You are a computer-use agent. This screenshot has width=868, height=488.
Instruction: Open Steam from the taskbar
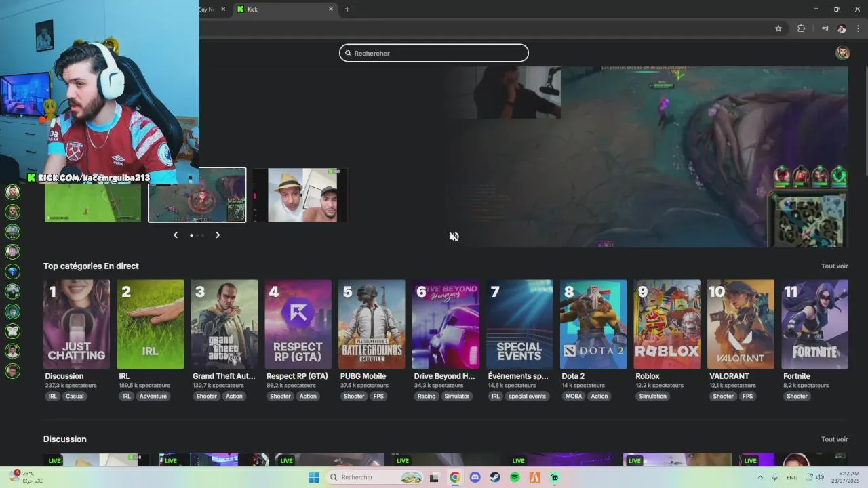coord(495,478)
